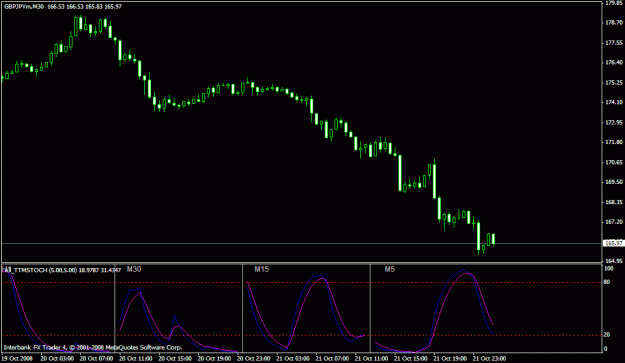Click the 172.95 price axis label
Viewport: 625px width, 363px height.
pos(614,123)
